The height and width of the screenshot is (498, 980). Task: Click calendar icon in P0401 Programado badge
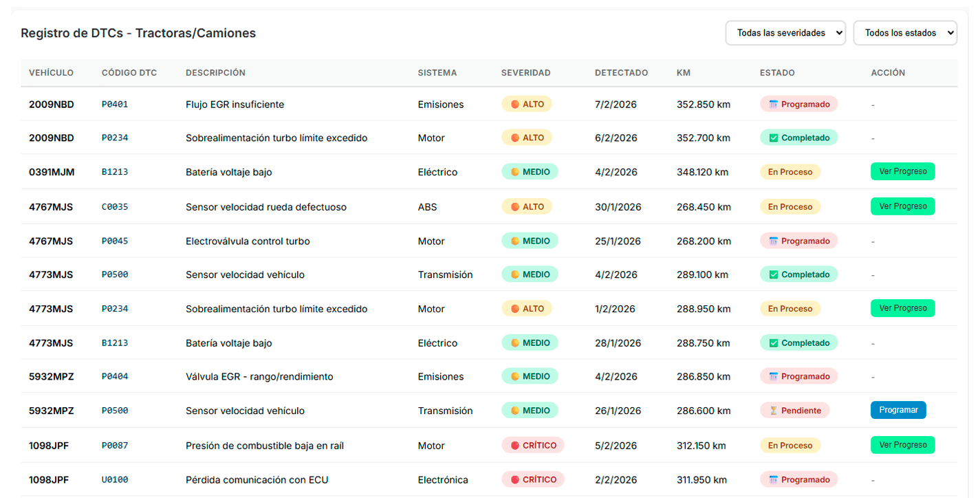pos(773,105)
